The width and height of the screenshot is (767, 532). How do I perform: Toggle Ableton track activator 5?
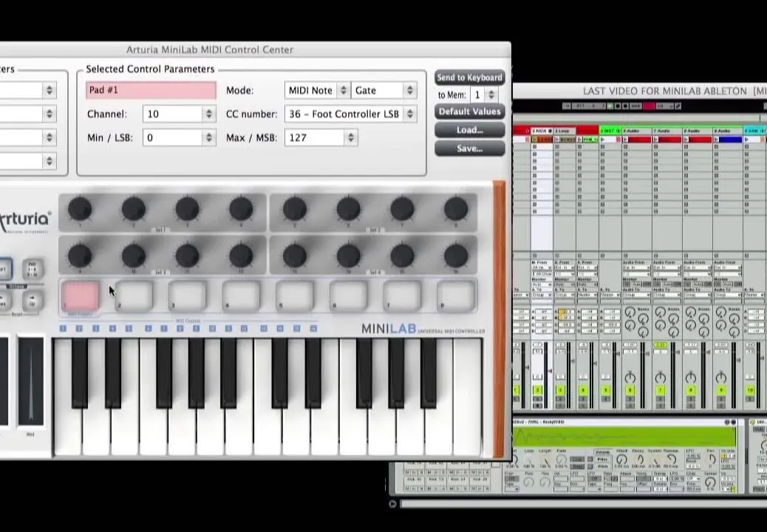coord(606,390)
